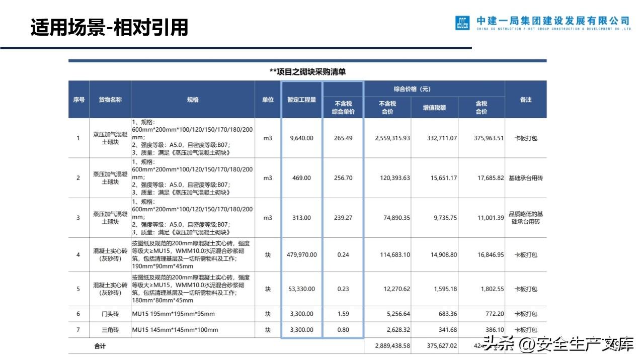Click the 不含税合价 column header
Viewport: 644px width, 362px height.
387,108
